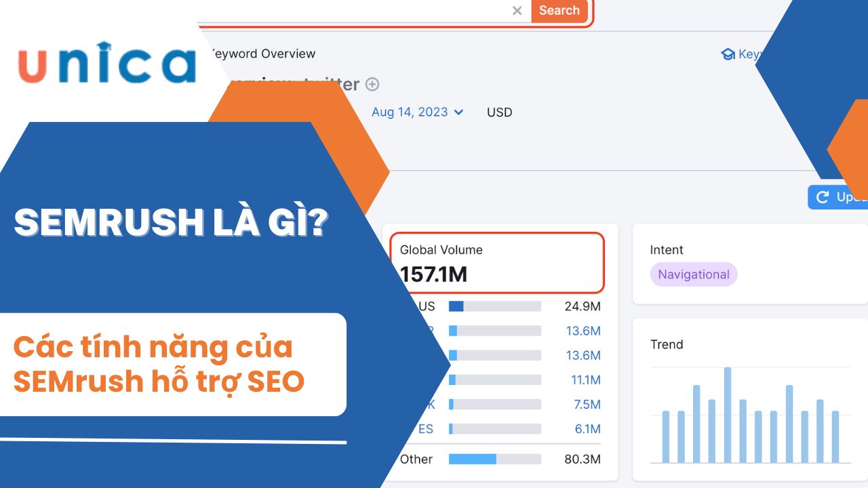Click the 24.9M value for US

(583, 306)
